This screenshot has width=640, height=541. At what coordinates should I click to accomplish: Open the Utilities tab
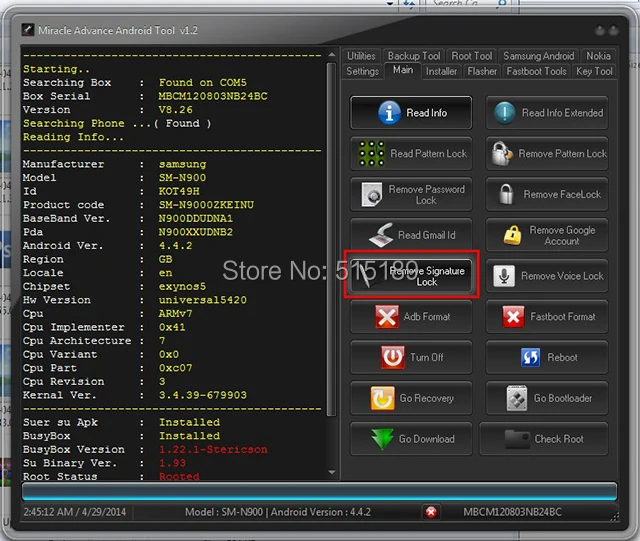361,56
